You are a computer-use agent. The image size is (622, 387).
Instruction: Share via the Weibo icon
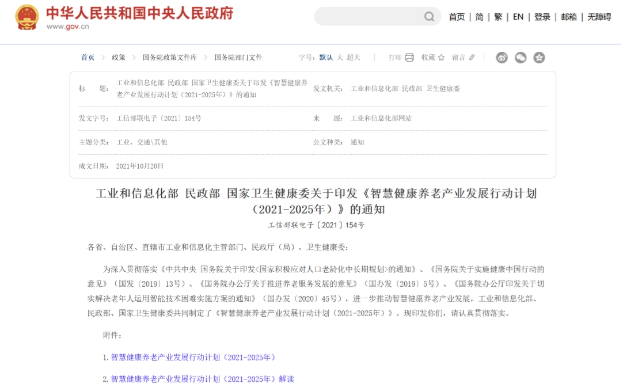502,57
